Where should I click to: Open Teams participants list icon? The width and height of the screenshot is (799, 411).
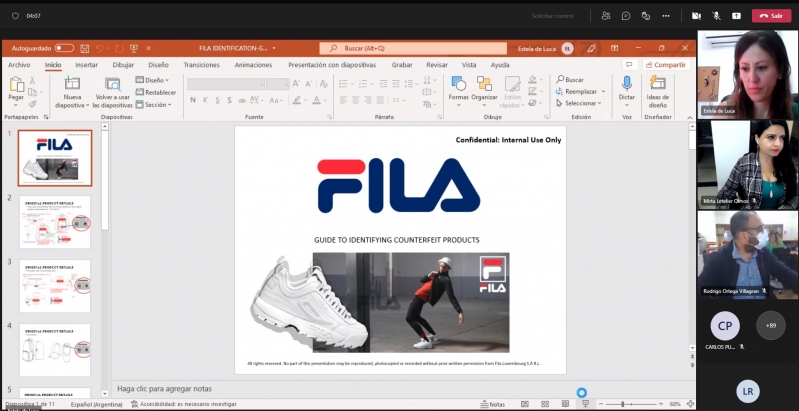606,16
